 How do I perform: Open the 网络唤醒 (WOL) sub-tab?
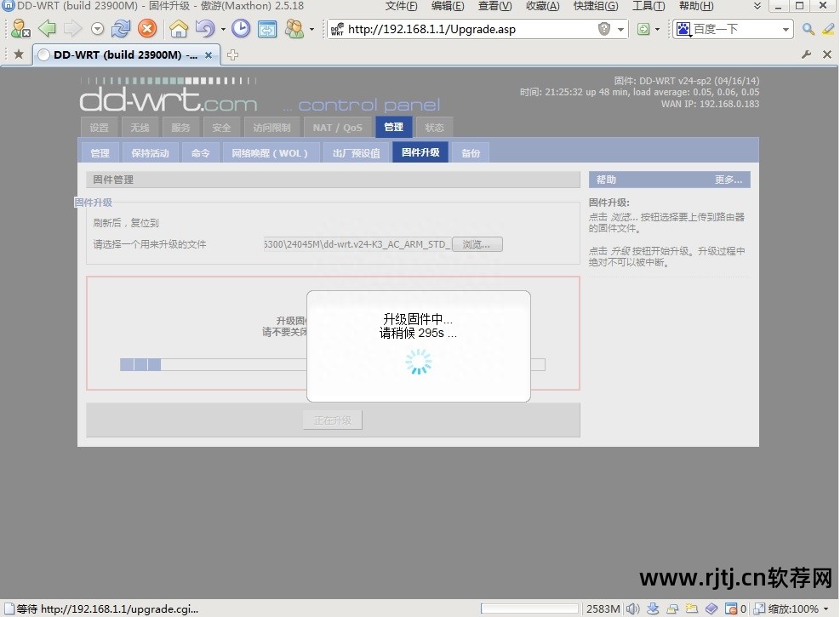tap(270, 153)
